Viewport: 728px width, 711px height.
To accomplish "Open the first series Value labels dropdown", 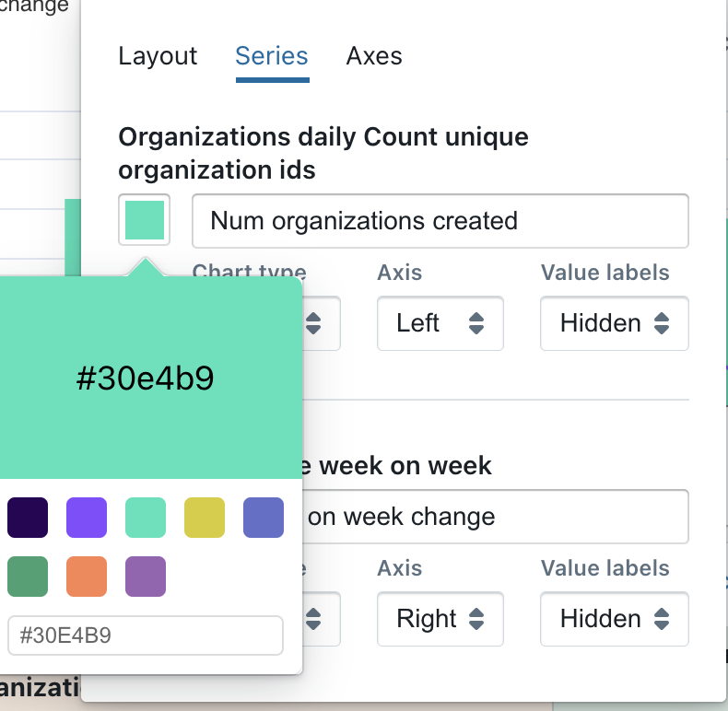I will coord(614,323).
